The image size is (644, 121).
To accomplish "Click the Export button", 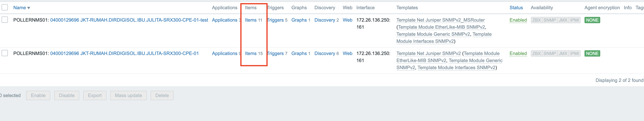I will tap(95, 95).
